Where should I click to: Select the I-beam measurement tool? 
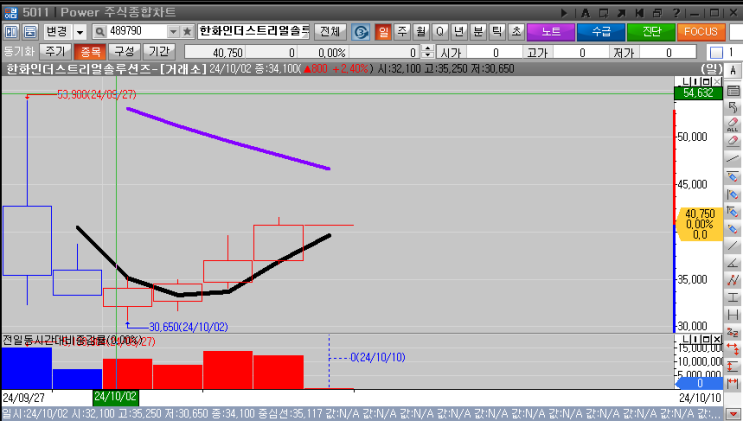pyautogui.click(x=733, y=298)
